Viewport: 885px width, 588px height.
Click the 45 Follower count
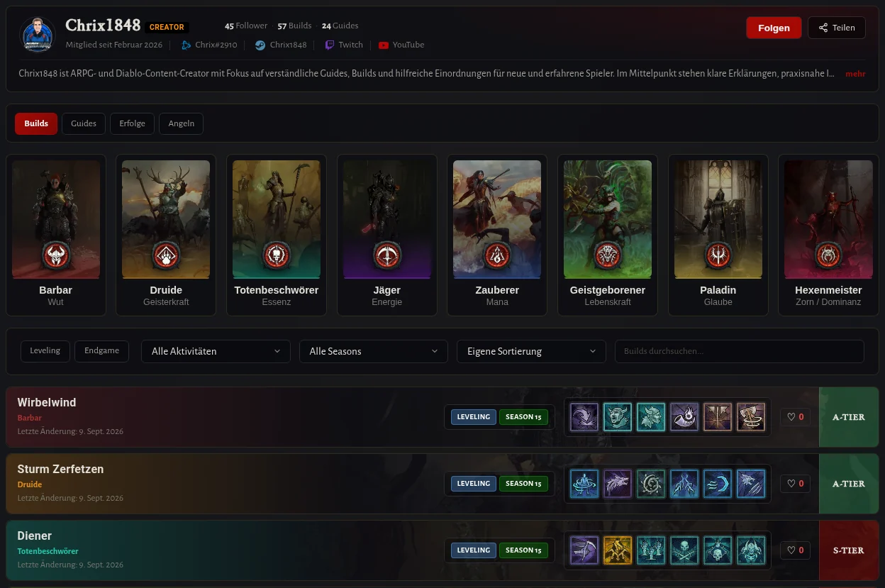click(x=246, y=26)
